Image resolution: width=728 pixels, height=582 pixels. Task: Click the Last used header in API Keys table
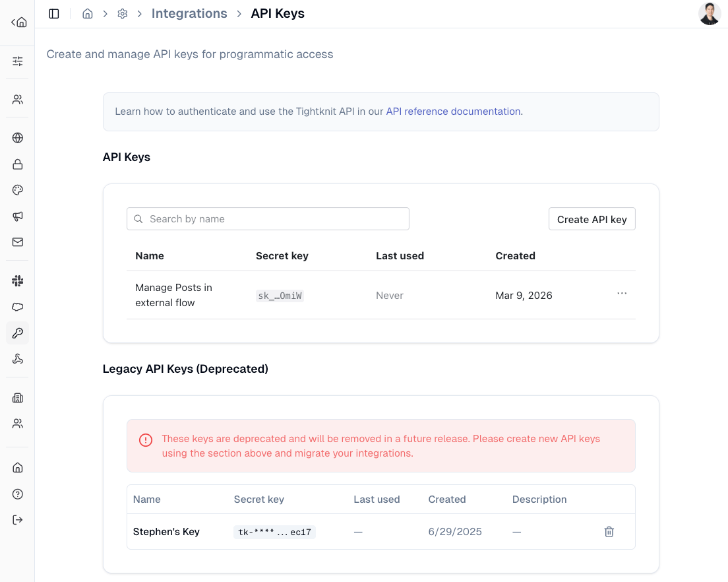pos(400,256)
